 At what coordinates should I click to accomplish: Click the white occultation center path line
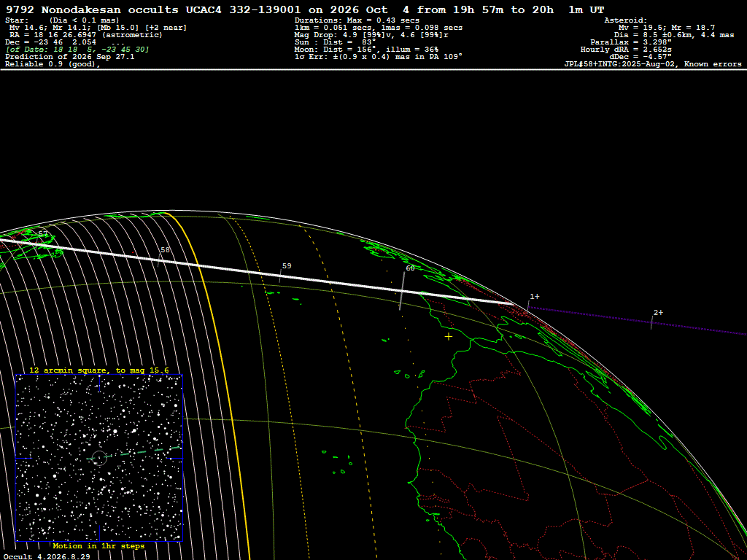click(258, 273)
